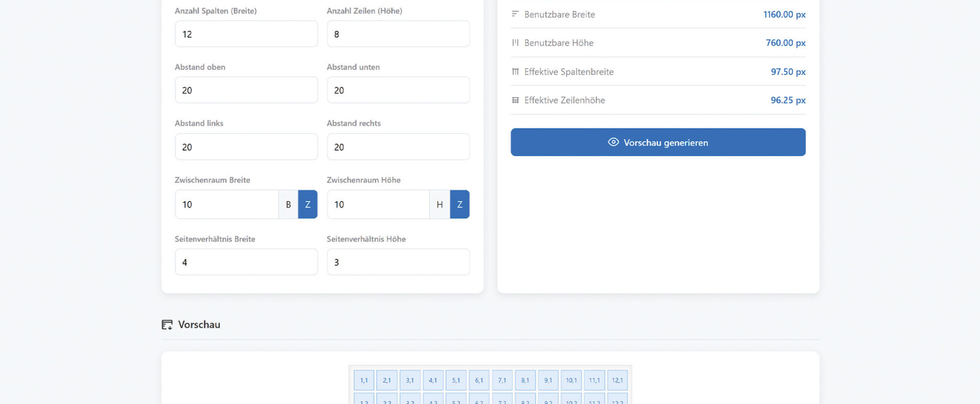Click the Abstand rechts input field
980x404 pixels.
(x=398, y=147)
